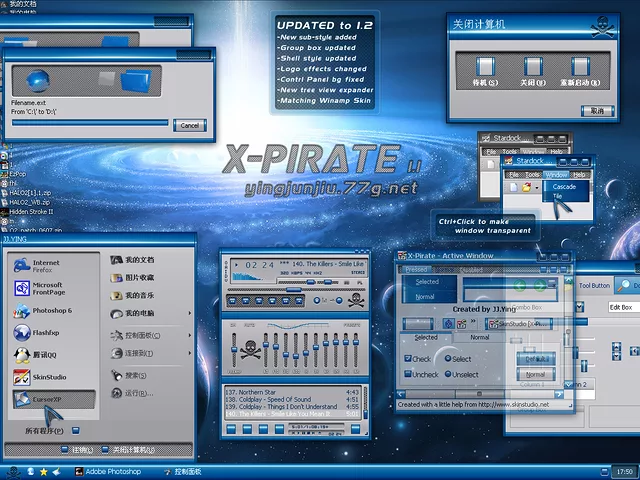Toggle the Uncheck checkbox

click(409, 374)
